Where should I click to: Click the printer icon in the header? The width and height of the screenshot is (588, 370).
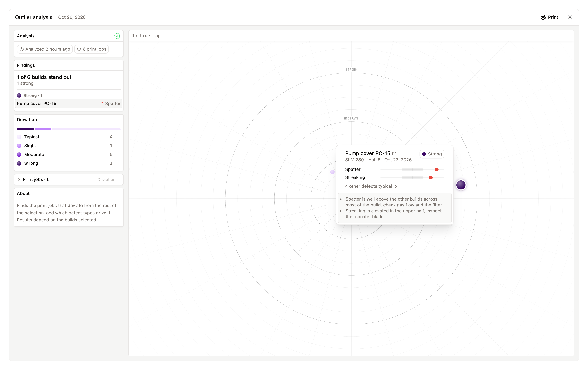pyautogui.click(x=543, y=17)
